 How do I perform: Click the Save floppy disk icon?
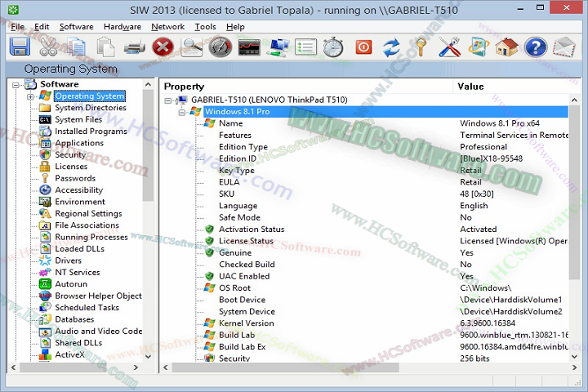tap(20, 47)
